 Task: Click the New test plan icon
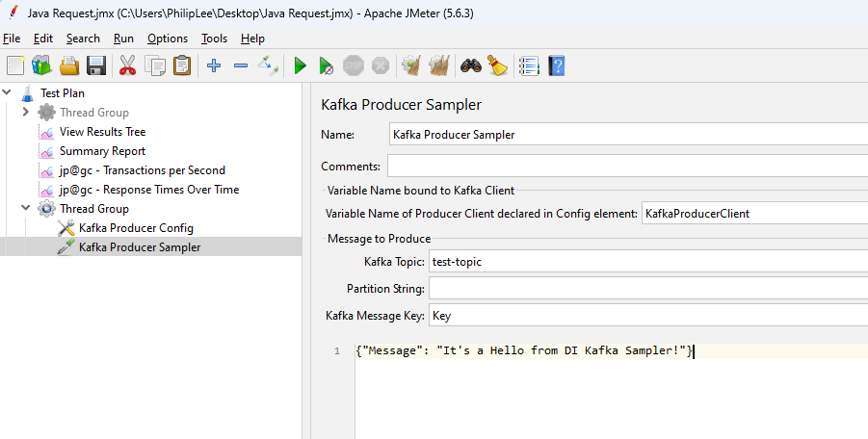pos(15,65)
